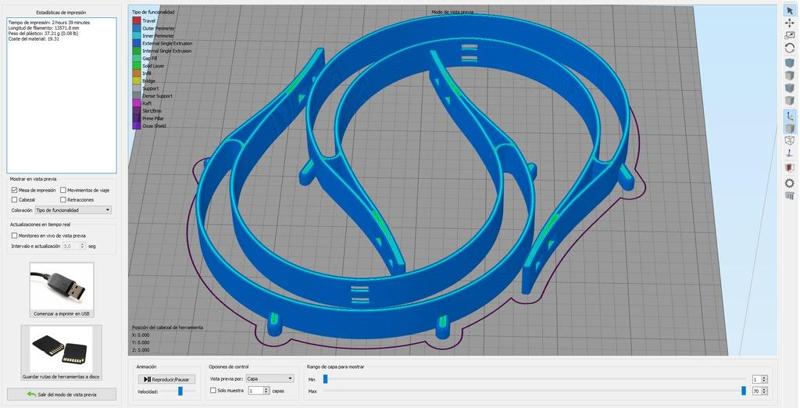Click the 'Inner Perimeter' legend label
Image resolution: width=800 pixels, height=408 pixels.
[x=158, y=36]
